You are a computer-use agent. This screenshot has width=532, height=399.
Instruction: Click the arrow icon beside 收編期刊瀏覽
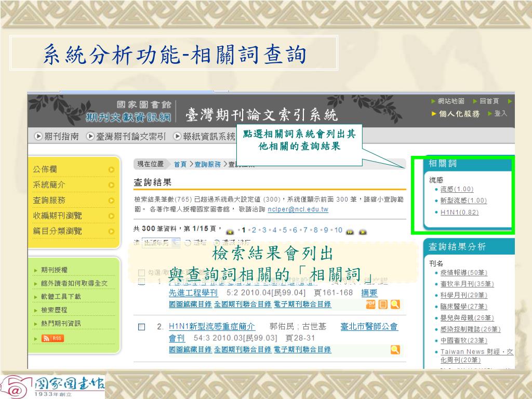[111, 216]
